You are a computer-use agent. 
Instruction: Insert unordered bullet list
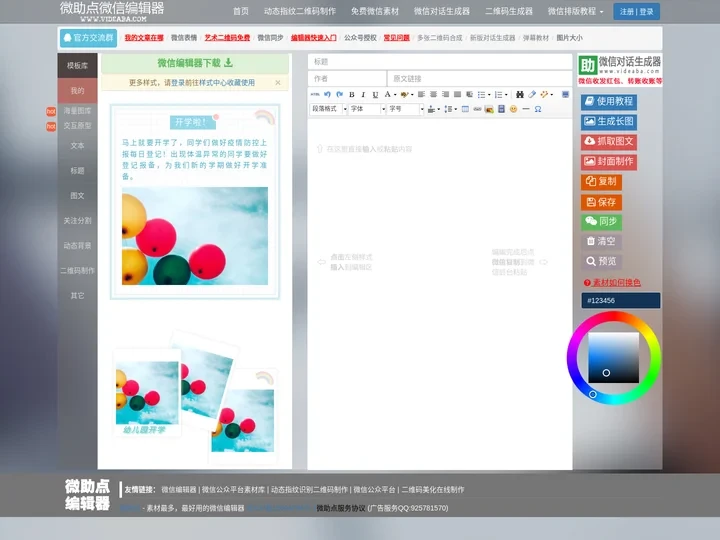(481, 94)
